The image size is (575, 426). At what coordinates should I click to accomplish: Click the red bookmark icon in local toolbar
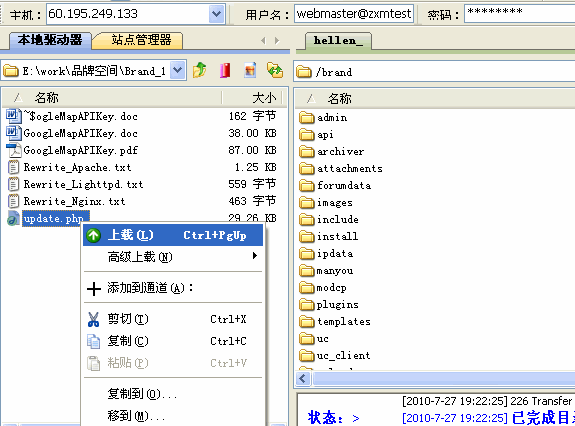[225, 70]
